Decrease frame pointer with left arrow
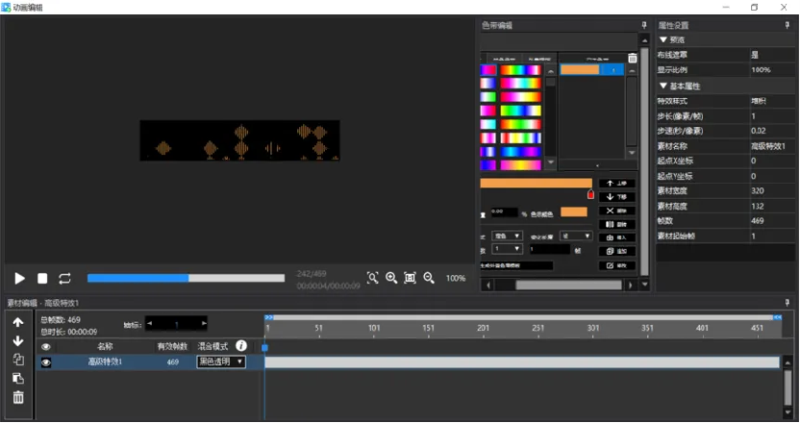800x423 pixels. [149, 324]
